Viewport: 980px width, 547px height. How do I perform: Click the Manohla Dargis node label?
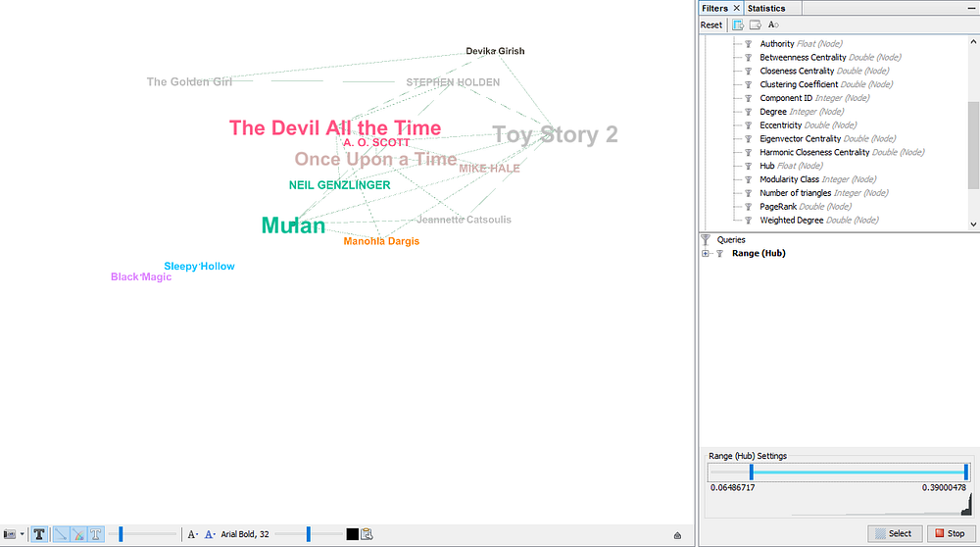tap(381, 241)
